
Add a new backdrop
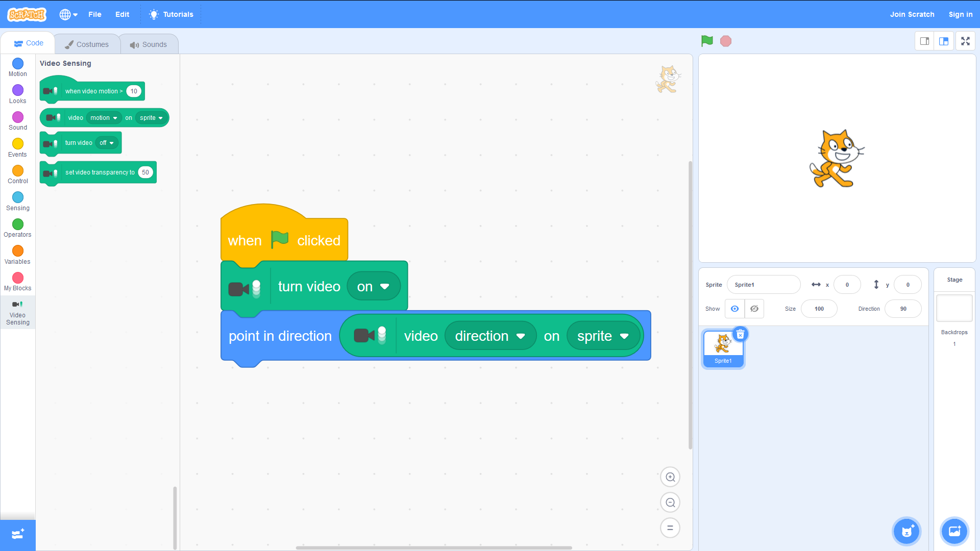click(954, 531)
